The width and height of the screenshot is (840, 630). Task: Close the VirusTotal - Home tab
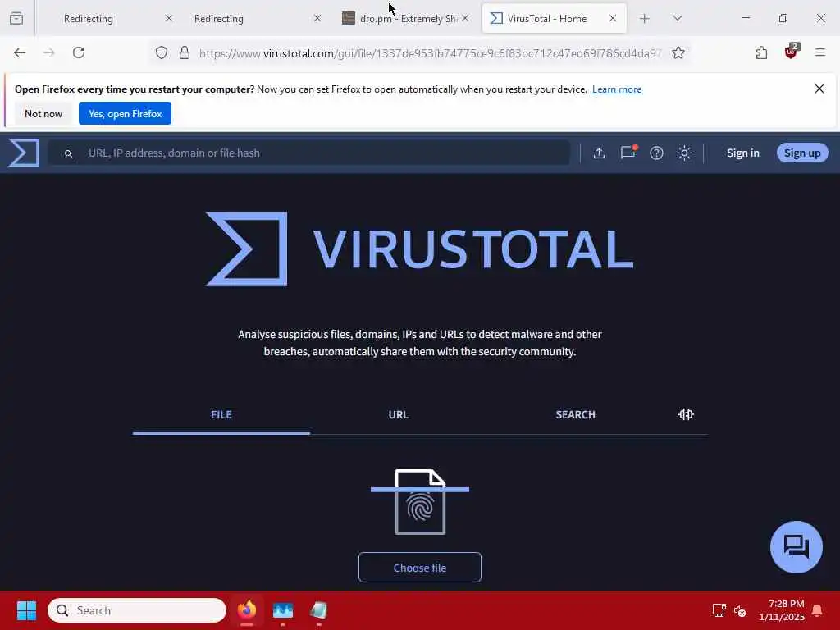[612, 18]
